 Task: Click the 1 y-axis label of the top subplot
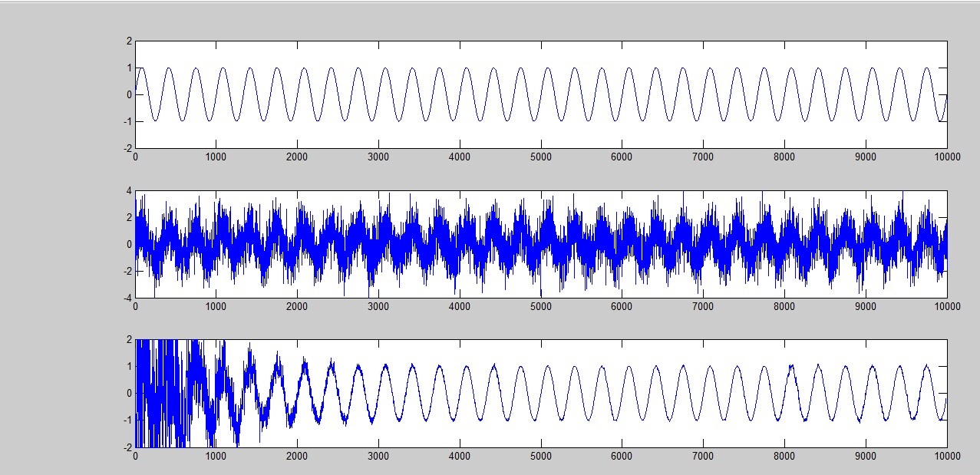129,68
